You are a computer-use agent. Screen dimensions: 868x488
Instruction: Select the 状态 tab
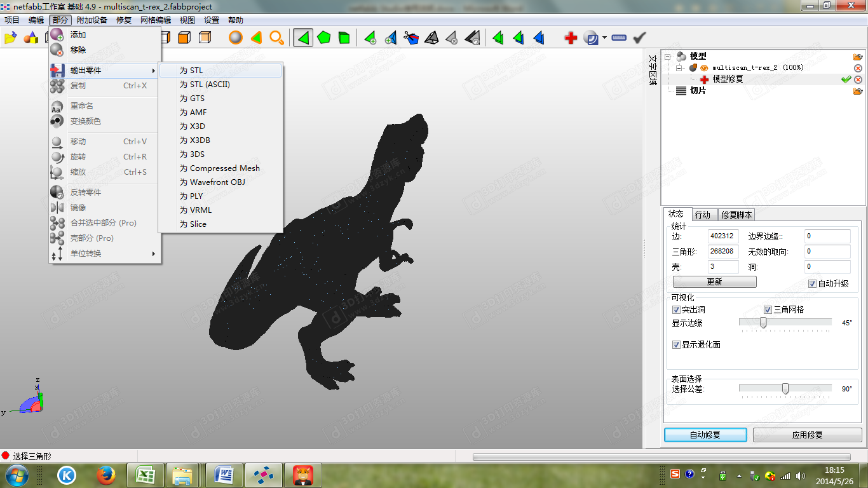click(676, 214)
